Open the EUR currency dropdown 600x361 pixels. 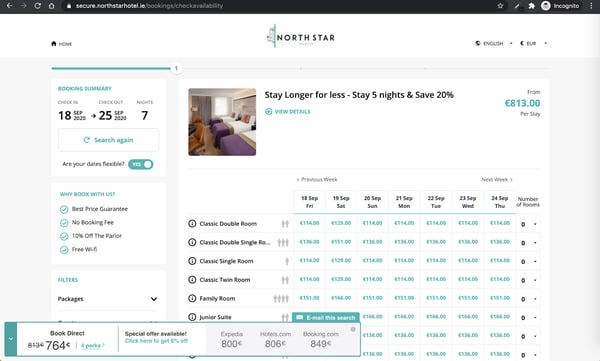click(x=533, y=43)
